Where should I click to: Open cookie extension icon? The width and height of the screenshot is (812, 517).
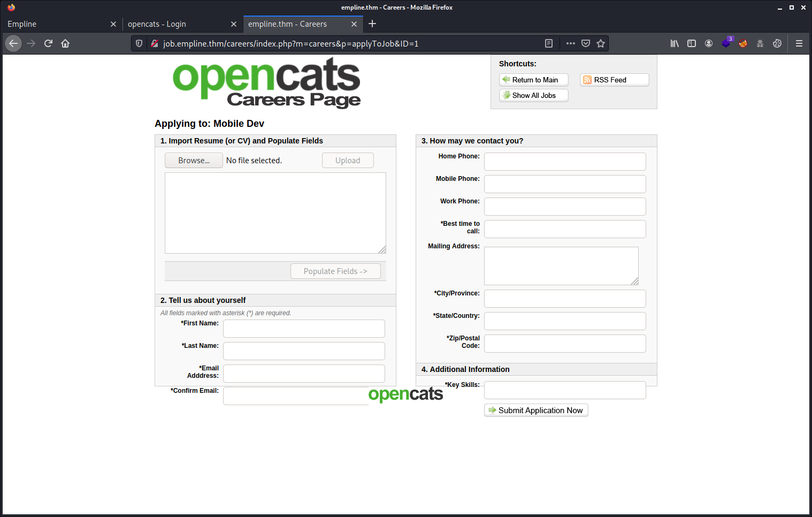(777, 43)
